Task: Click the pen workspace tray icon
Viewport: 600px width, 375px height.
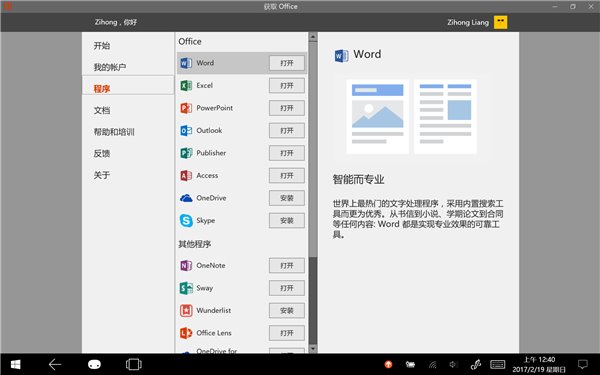Action: [476, 365]
